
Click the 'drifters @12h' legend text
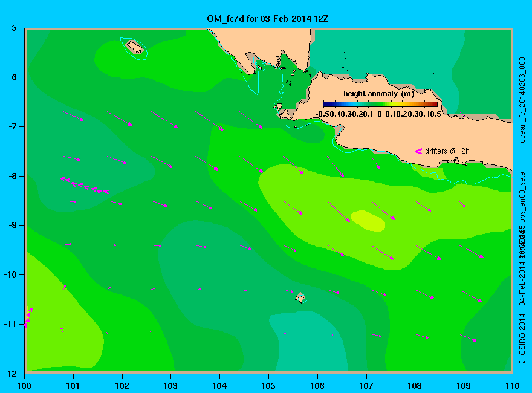coord(447,151)
